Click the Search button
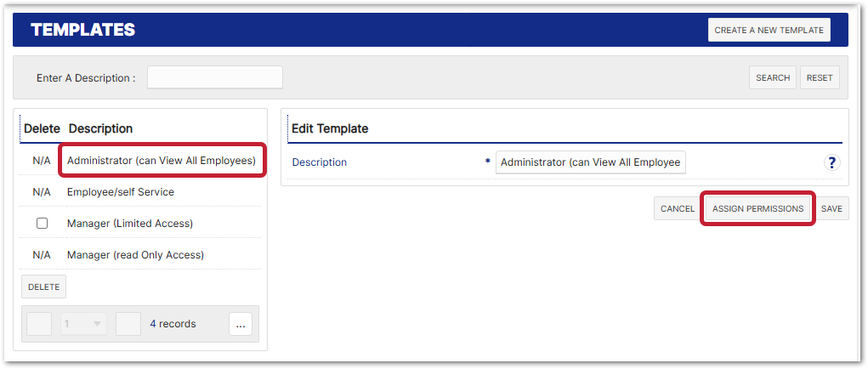 [x=773, y=77]
